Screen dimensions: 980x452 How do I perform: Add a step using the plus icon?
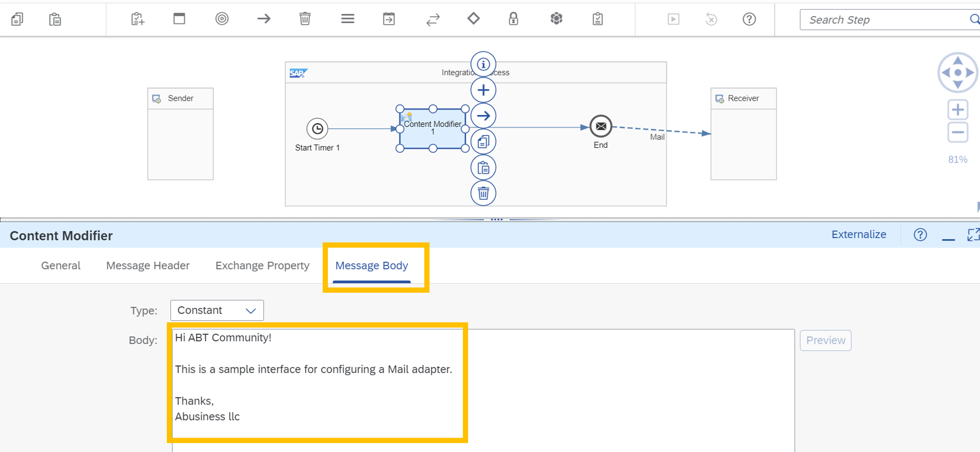coord(483,90)
